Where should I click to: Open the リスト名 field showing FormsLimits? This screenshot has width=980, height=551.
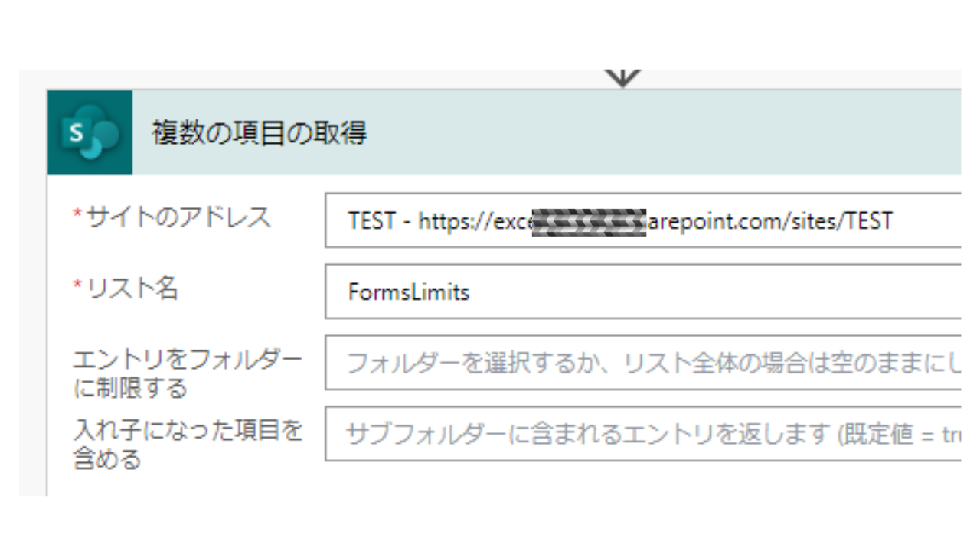pos(642,292)
